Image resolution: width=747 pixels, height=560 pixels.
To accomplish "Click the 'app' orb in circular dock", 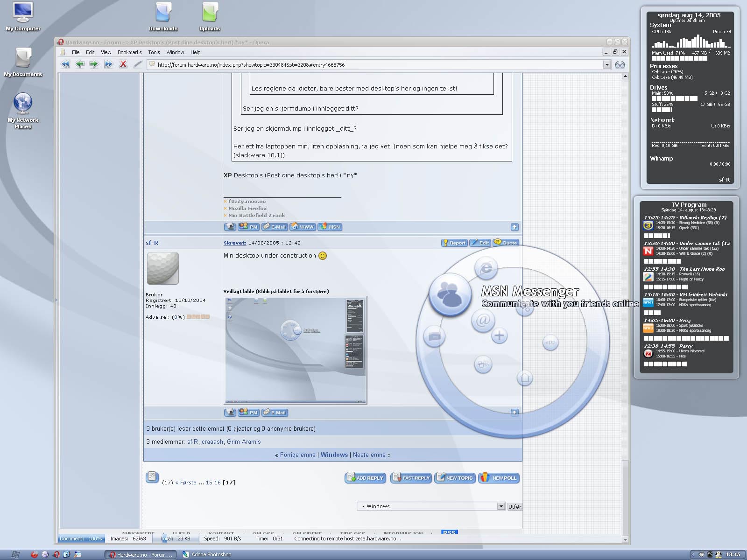I will [x=550, y=342].
